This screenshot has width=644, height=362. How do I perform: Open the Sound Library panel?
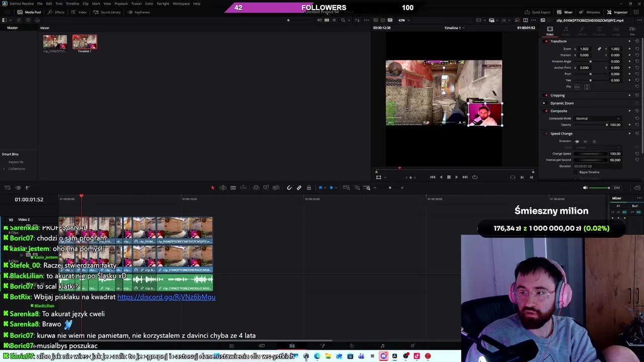pyautogui.click(x=107, y=12)
